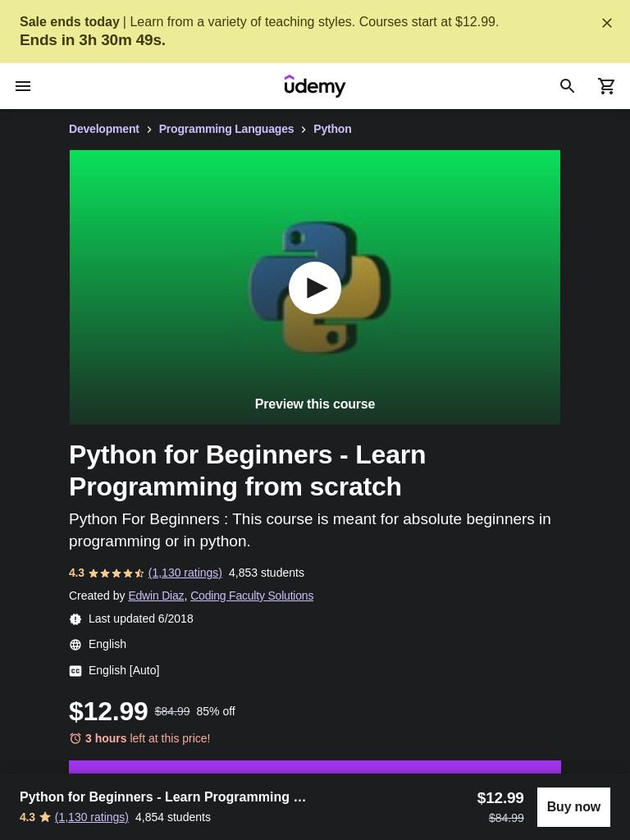Click '4,853 students' text
The width and height of the screenshot is (630, 840).
pyautogui.click(x=267, y=573)
